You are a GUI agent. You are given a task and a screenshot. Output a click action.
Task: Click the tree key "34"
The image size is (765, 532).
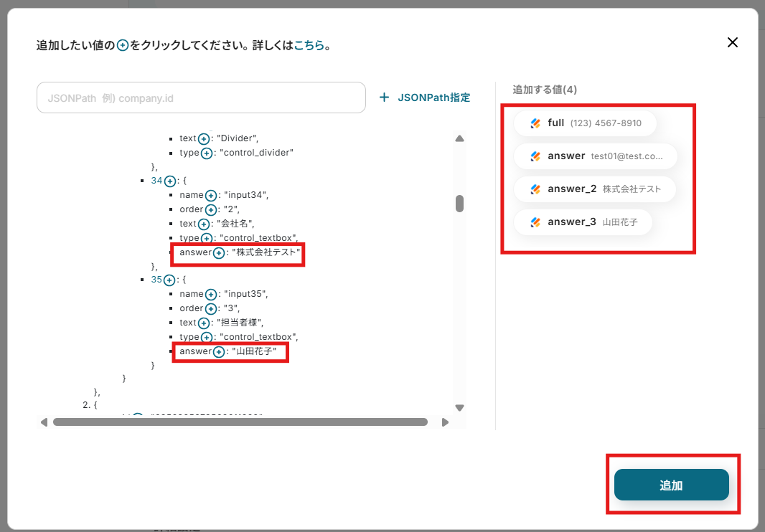[x=156, y=181]
